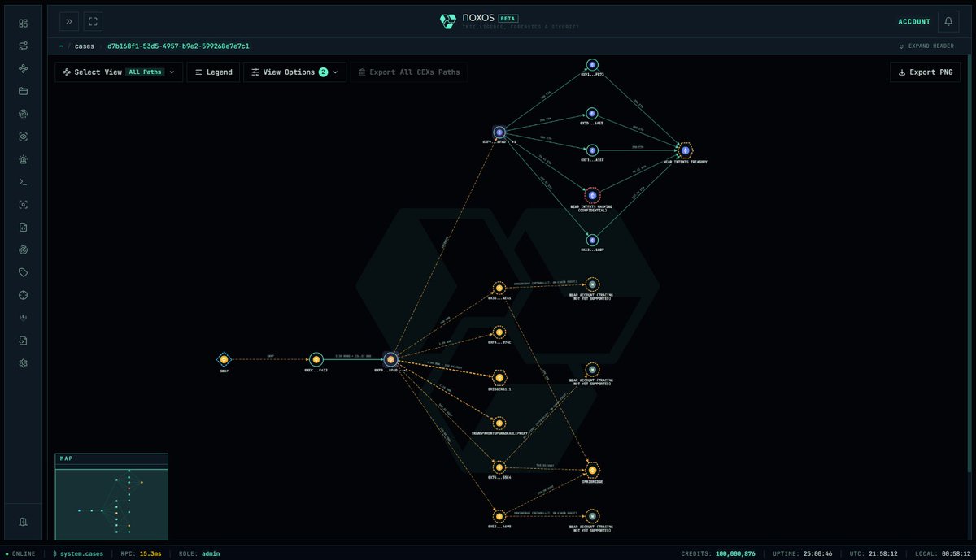Select the 0X36...AE43 node
Screen dimensions: 976x560
(499, 289)
